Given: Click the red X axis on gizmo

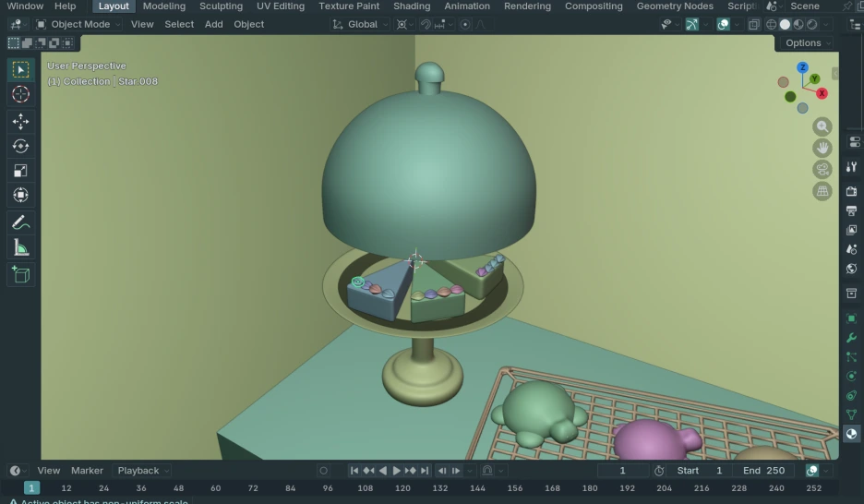Looking at the screenshot, I should tap(822, 93).
